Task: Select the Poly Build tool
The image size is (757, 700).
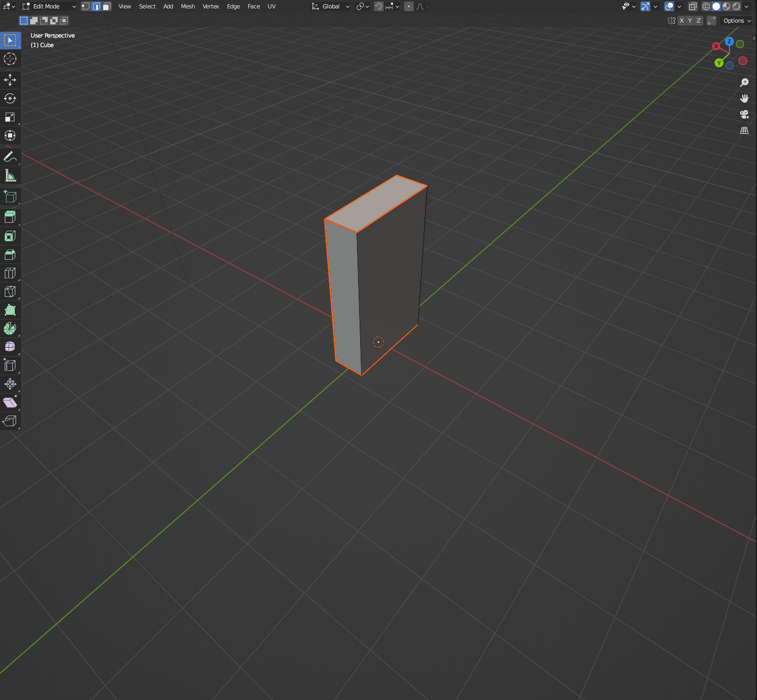Action: coord(10,310)
